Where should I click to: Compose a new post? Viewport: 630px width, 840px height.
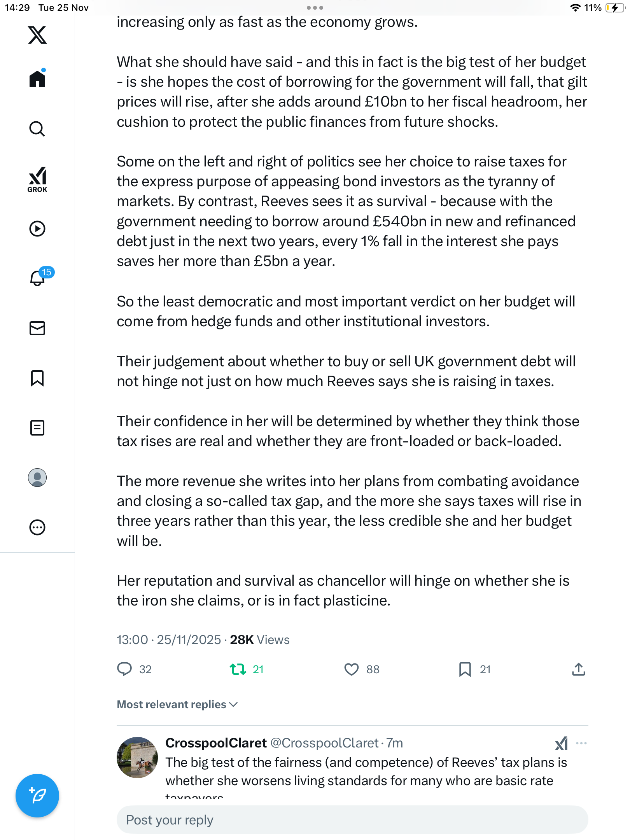(x=37, y=796)
